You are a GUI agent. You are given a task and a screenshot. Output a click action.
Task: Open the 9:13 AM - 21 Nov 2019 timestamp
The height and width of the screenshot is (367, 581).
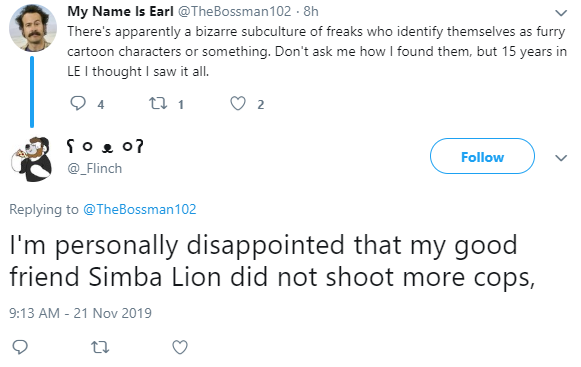tap(80, 313)
